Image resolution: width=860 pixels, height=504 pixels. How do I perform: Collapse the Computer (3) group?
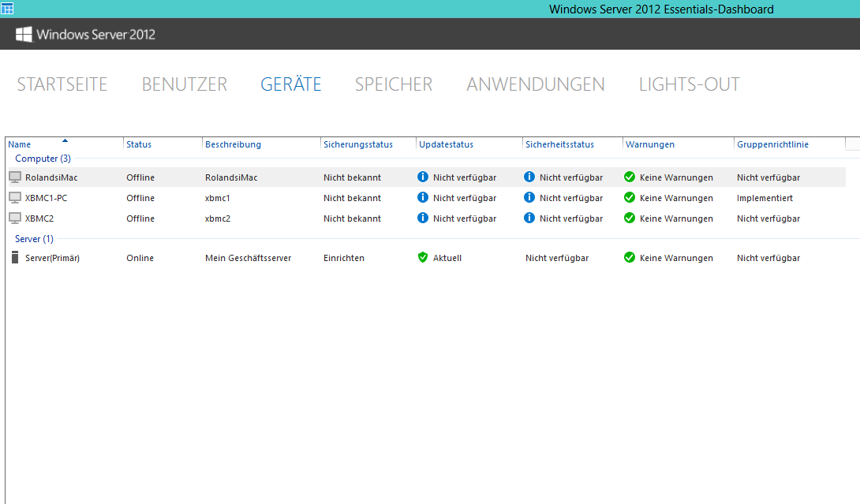(x=43, y=159)
